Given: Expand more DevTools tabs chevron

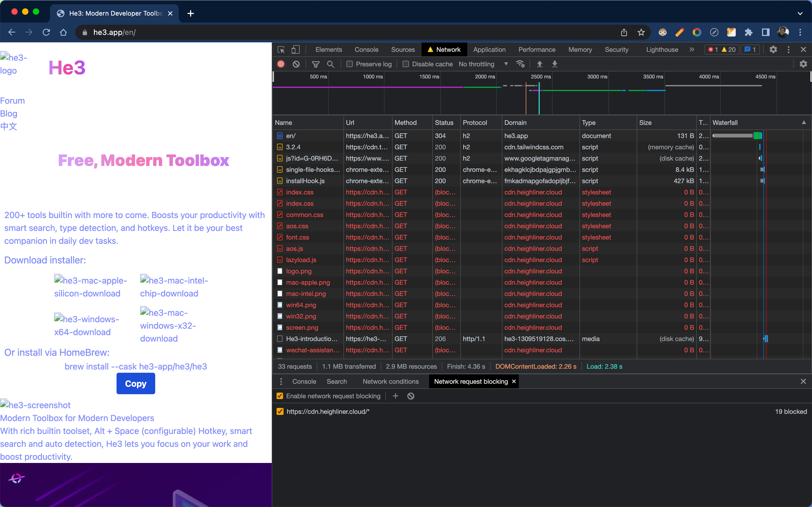Looking at the screenshot, I should [x=692, y=50].
